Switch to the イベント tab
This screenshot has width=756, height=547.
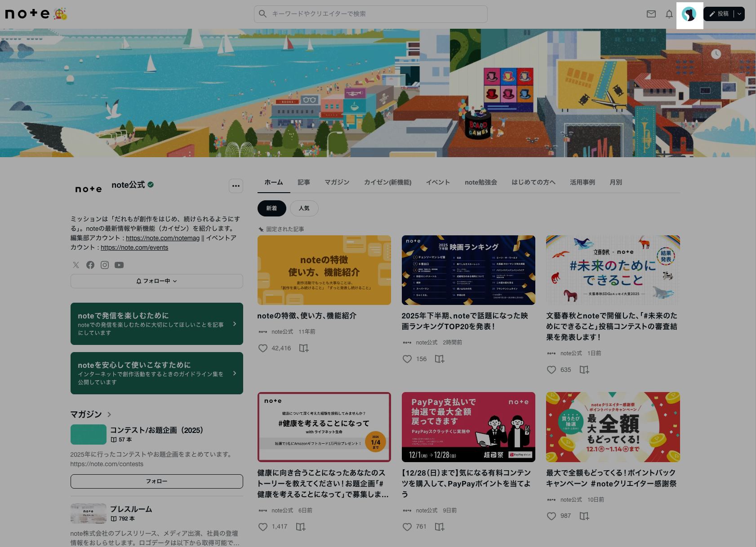[438, 182]
